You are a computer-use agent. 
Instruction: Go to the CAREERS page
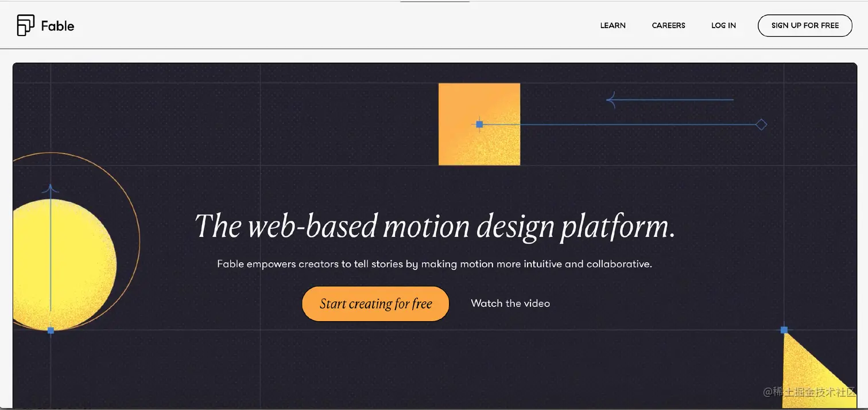(x=668, y=25)
